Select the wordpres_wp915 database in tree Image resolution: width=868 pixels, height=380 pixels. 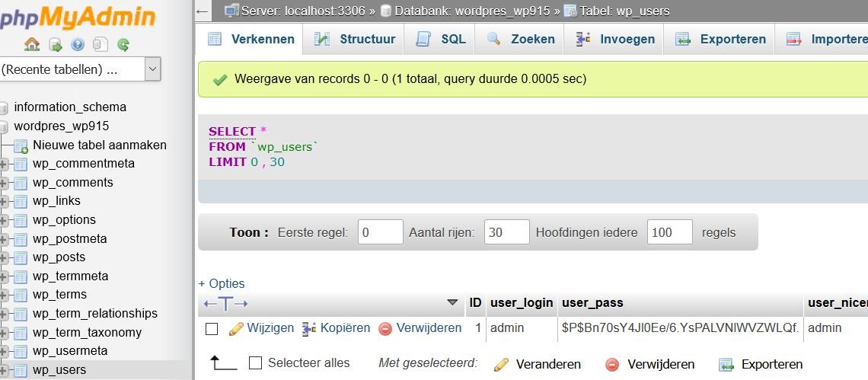coord(62,126)
